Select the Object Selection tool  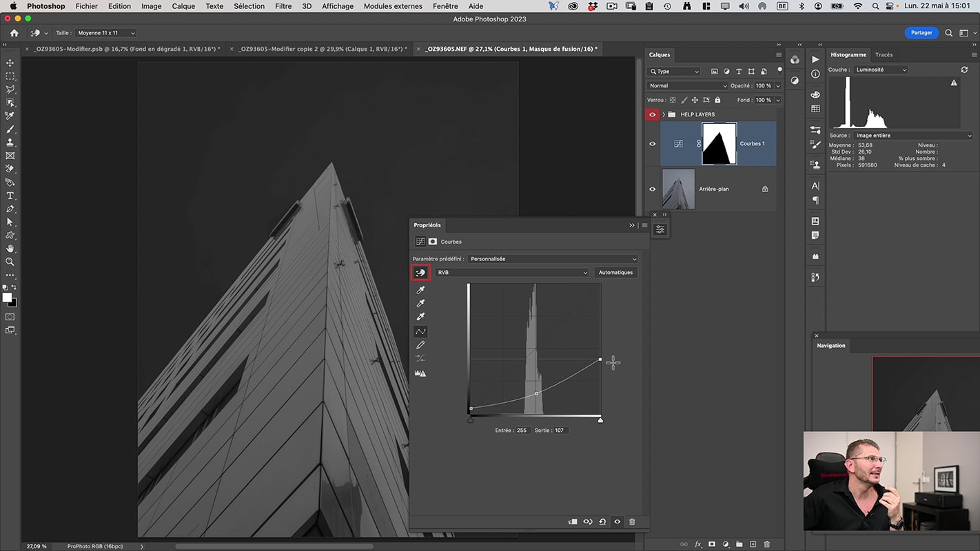(x=10, y=103)
